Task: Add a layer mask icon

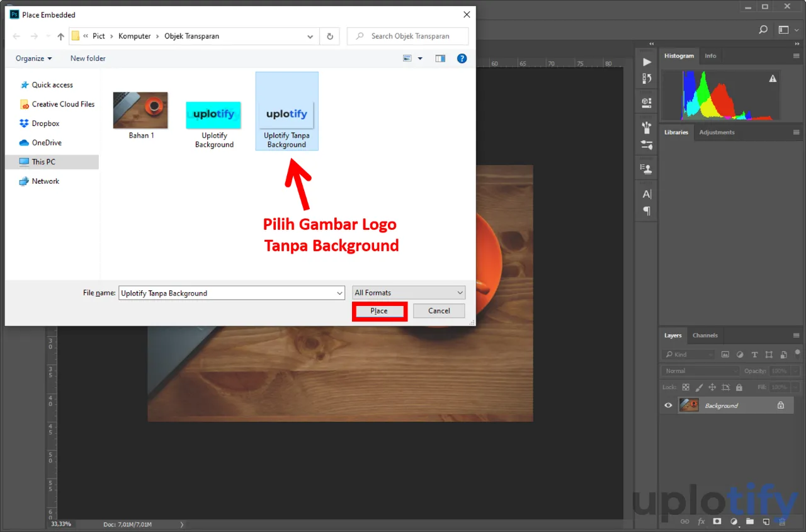Action: (717, 522)
